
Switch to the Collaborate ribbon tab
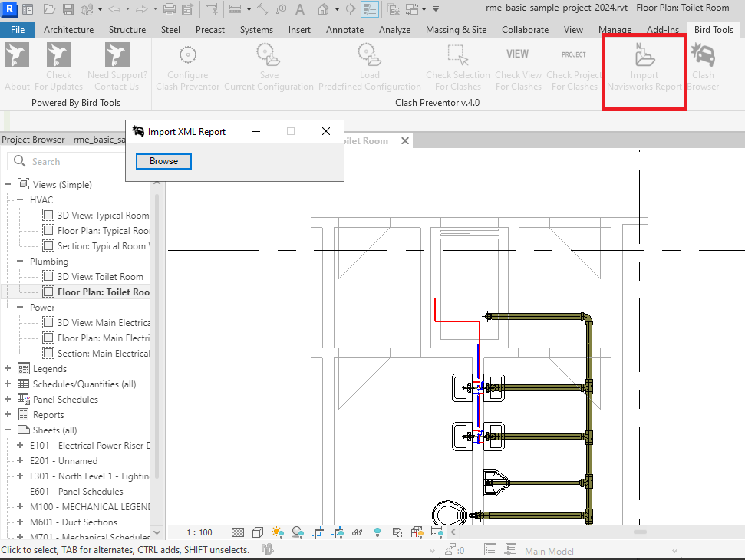coord(526,30)
